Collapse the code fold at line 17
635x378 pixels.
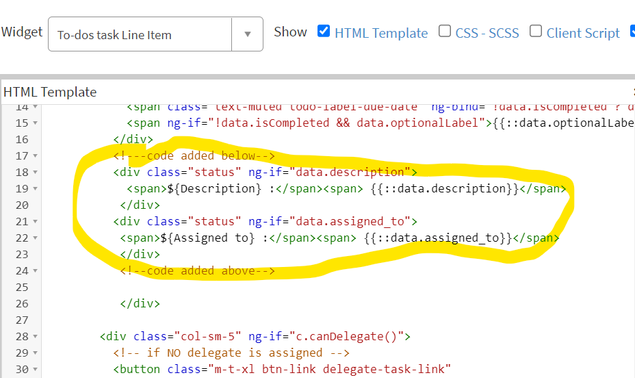35,156
